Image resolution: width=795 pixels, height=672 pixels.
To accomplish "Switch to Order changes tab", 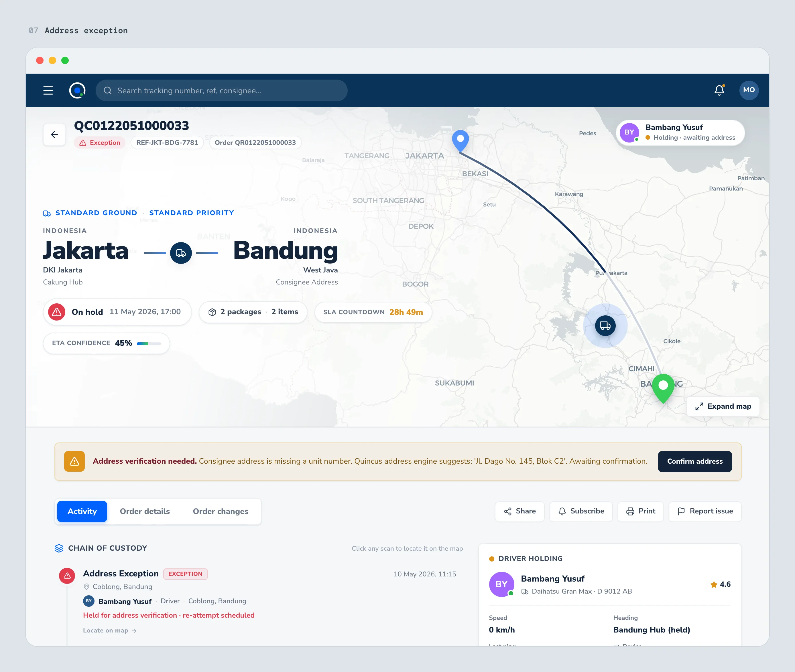I will (x=221, y=511).
